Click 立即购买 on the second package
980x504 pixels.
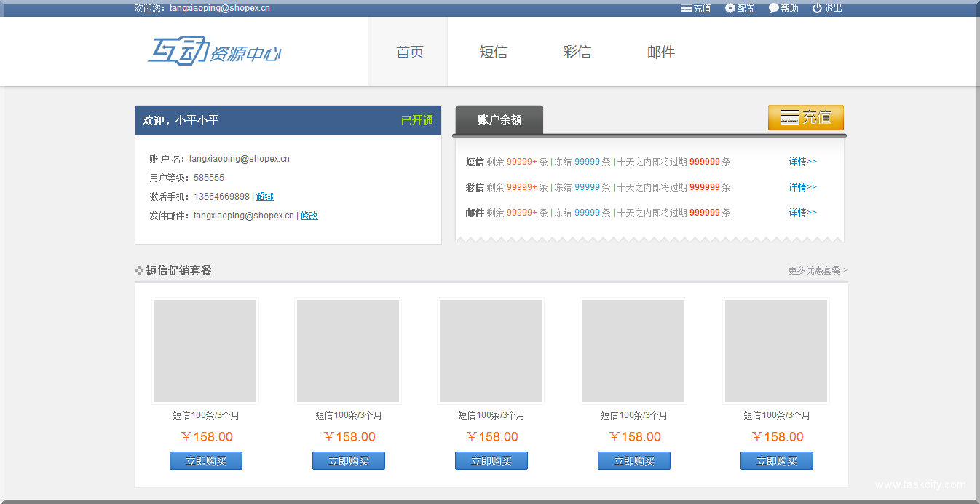point(349,461)
